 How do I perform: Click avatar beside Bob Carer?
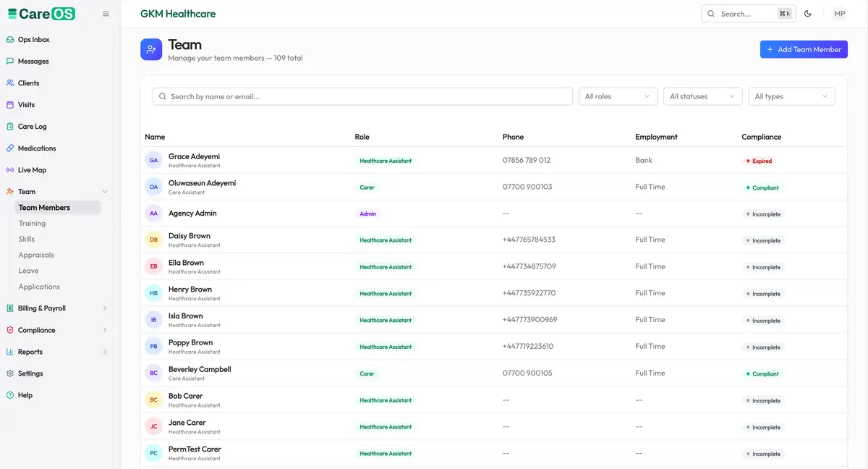(153, 400)
